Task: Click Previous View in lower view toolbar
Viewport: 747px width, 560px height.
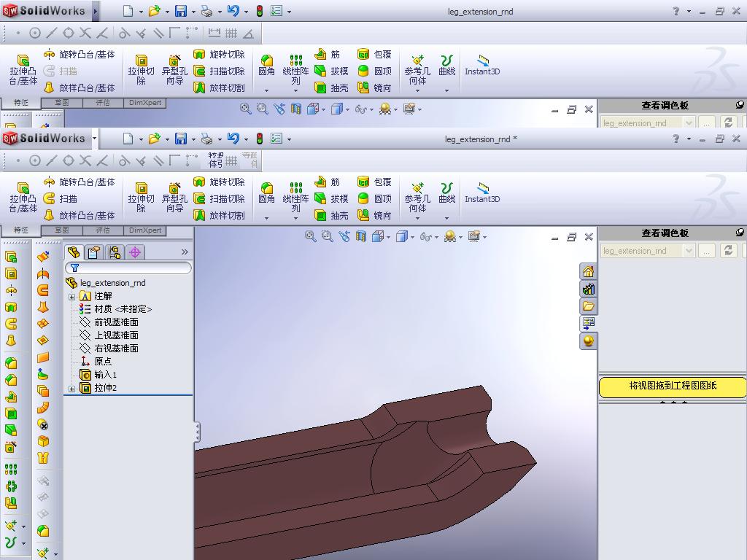Action: [x=344, y=236]
